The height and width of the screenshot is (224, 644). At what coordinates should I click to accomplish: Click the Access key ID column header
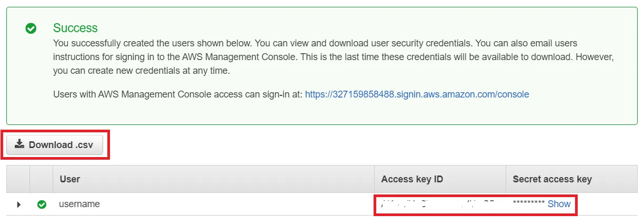point(412,179)
